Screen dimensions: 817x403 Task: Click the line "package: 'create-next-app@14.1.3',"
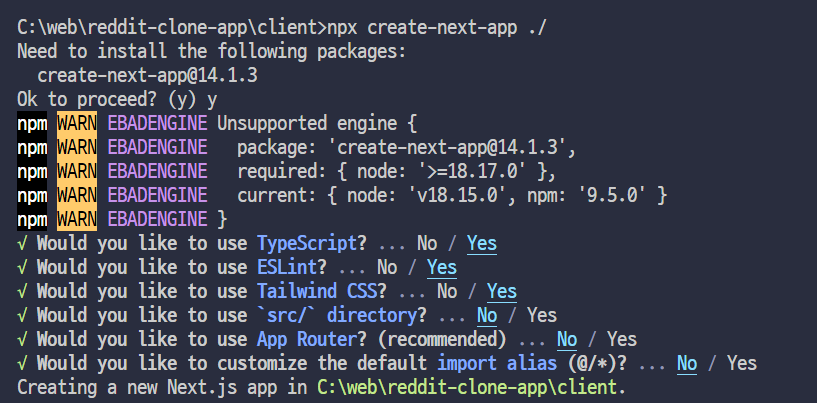pos(406,148)
